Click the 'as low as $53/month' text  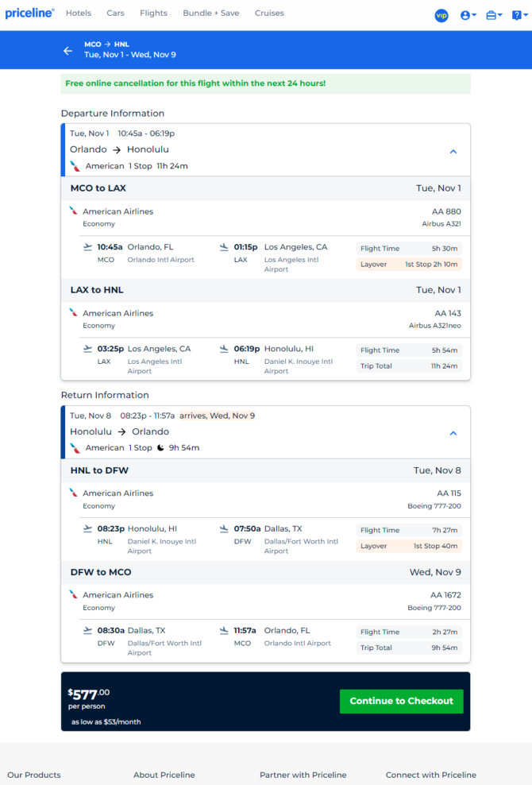coord(106,722)
